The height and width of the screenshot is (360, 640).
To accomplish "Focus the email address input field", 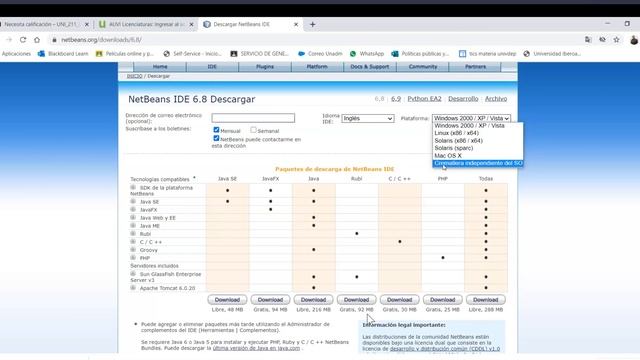I will pyautogui.click(x=253, y=118).
